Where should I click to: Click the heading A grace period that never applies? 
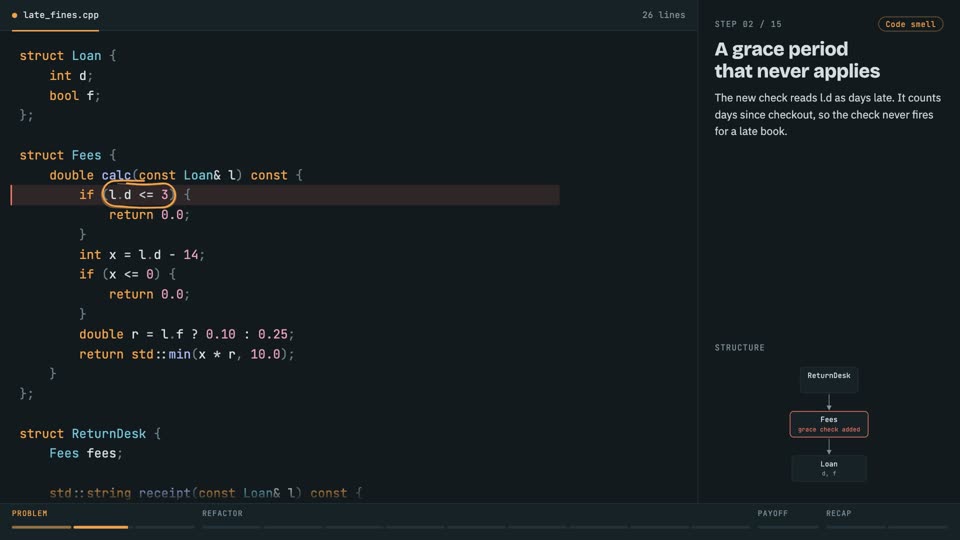click(797, 60)
